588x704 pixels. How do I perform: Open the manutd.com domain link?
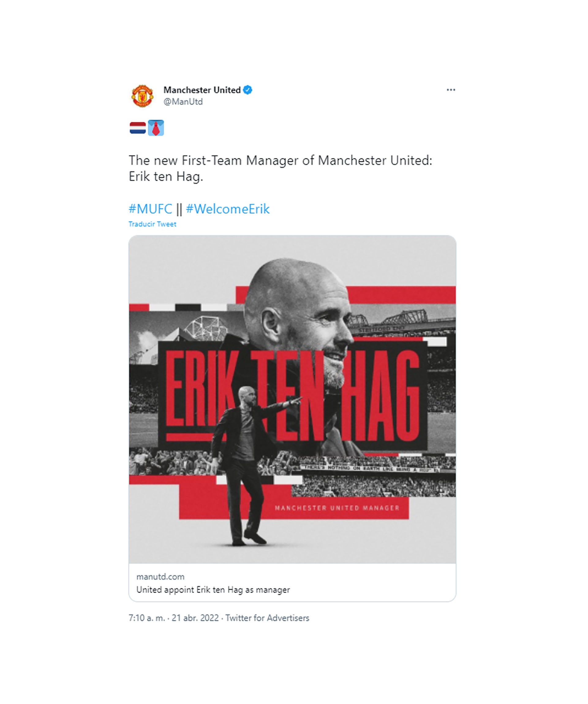(160, 577)
